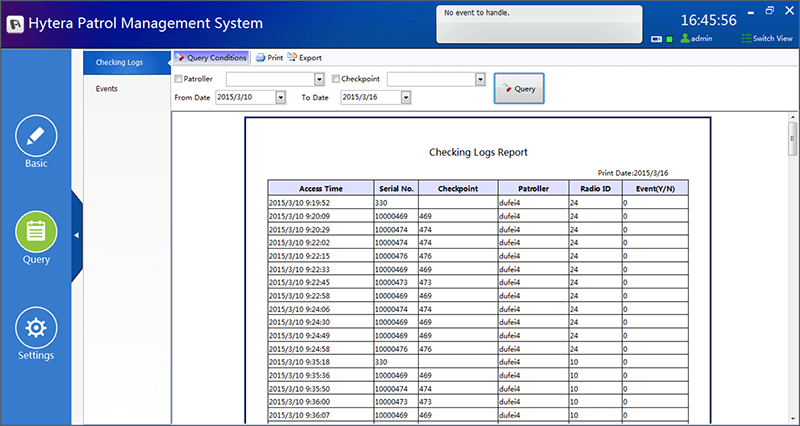Switch to the Events tab

pos(107,89)
